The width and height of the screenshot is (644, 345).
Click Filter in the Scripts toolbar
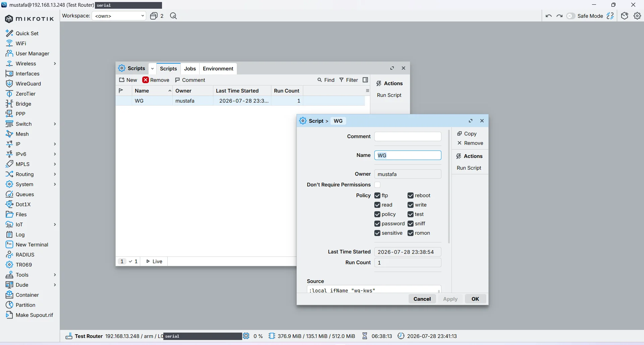[349, 80]
